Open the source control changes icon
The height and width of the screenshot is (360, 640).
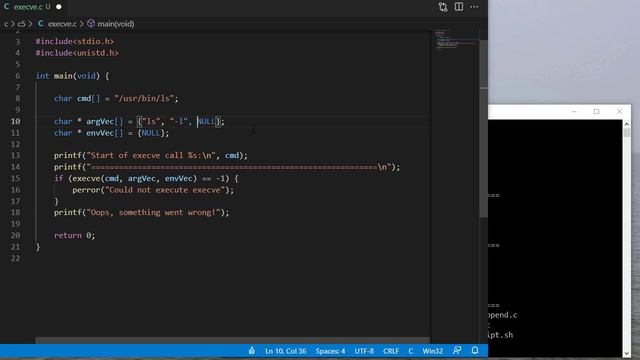click(443, 7)
